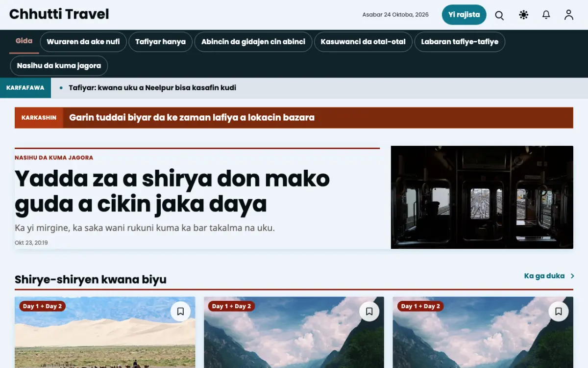This screenshot has height=368, width=588.
Task: Click Shirye-shiryen kwana biyu section heading
Action: click(91, 280)
